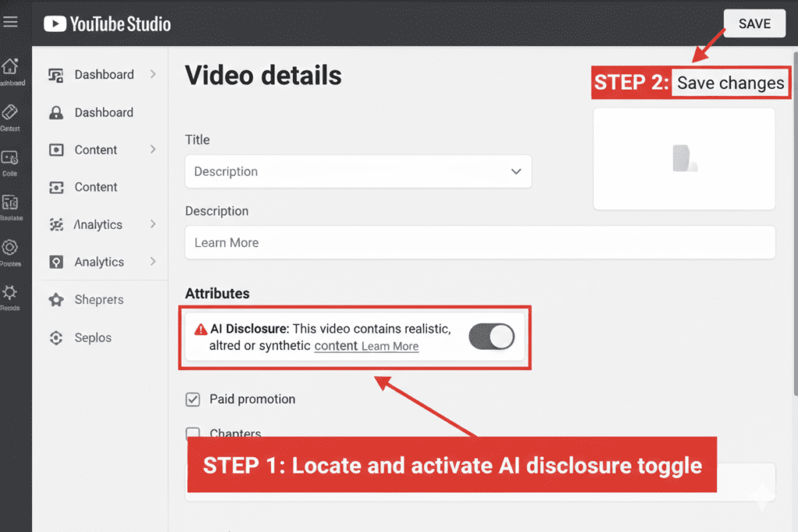Click the Description label above the text field
This screenshot has height=532, width=798.
pyautogui.click(x=217, y=211)
